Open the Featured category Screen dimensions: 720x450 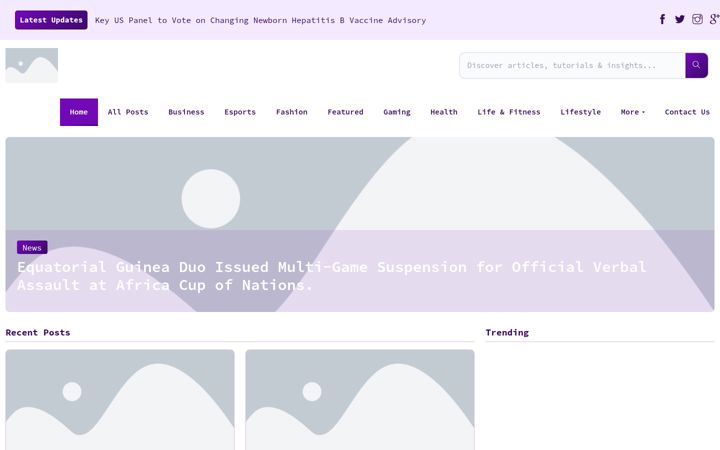[x=345, y=112]
